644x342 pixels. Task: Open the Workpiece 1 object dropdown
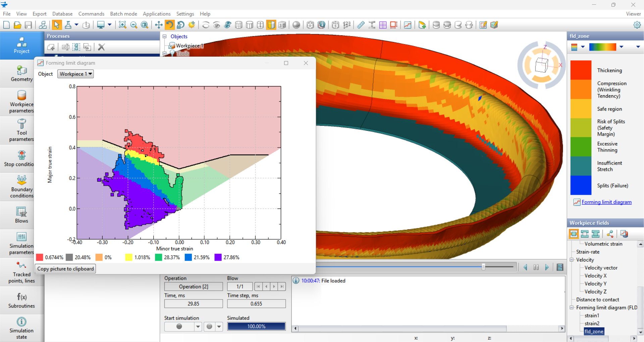(x=75, y=74)
